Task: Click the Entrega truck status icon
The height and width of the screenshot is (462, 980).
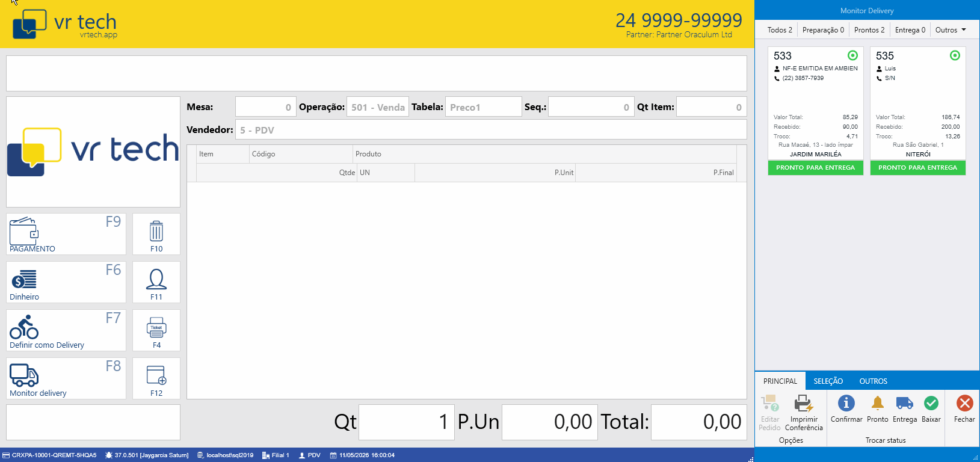Action: (904, 403)
